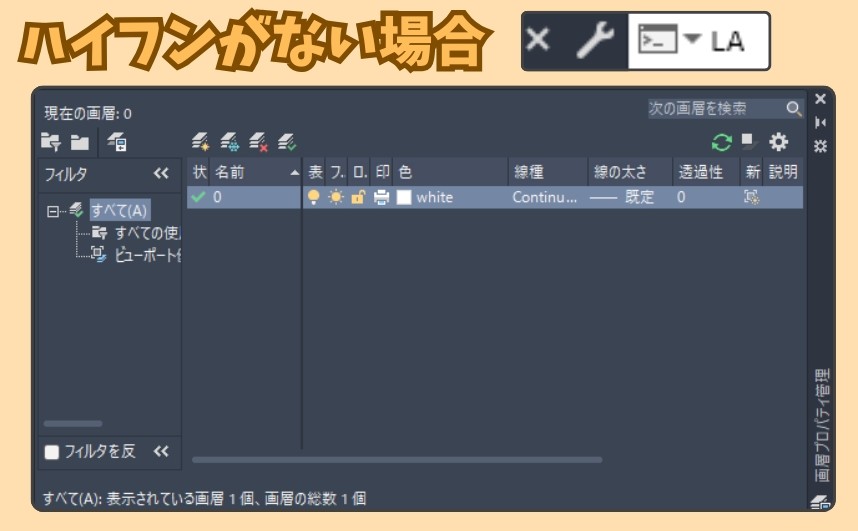Toggle layer 0 plot printer icon
The width and height of the screenshot is (858, 531).
381,198
